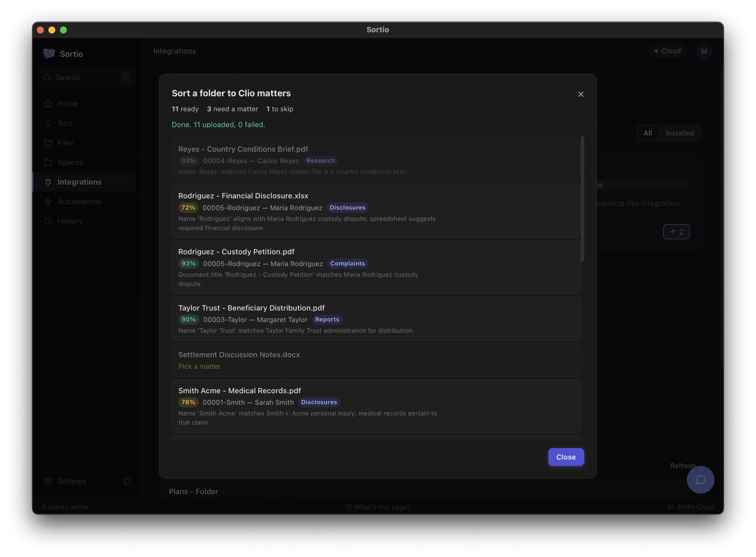
Task: Click the Integrations plug icon
Action: 48,182
